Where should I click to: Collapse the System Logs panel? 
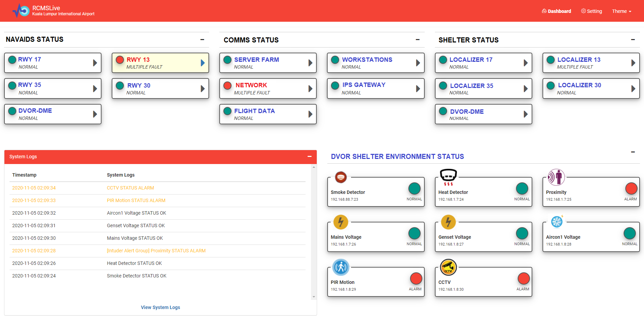point(309,157)
